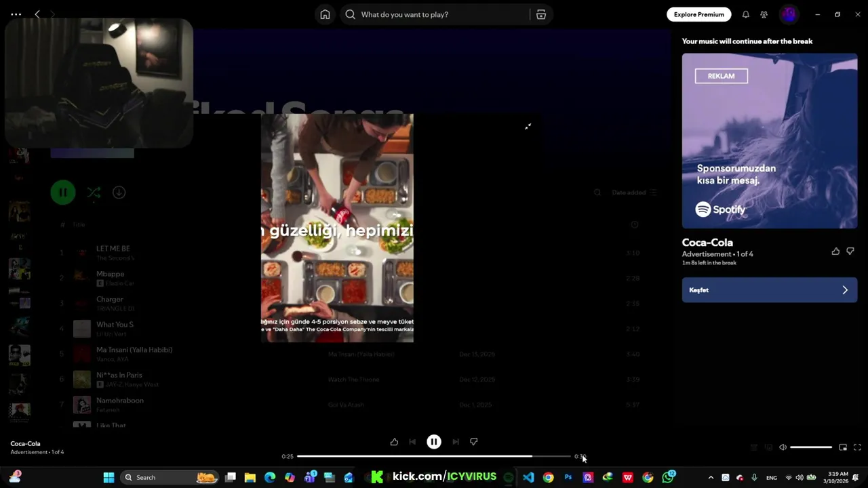Select track 'Namehraboon'
868x488 pixels.
pos(120,401)
